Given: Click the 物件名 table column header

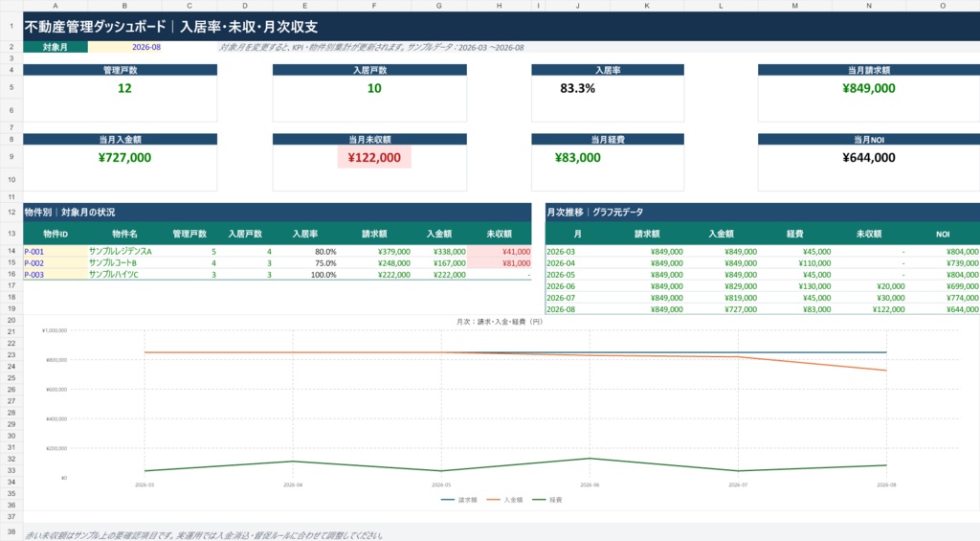Looking at the screenshot, I should [124, 234].
